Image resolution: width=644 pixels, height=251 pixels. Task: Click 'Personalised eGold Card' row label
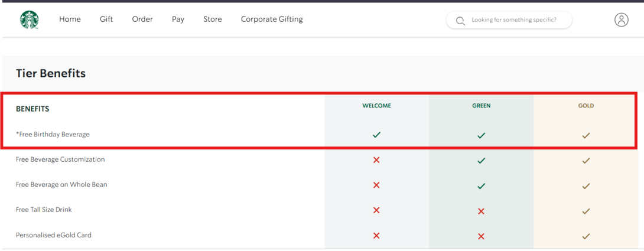54,235
